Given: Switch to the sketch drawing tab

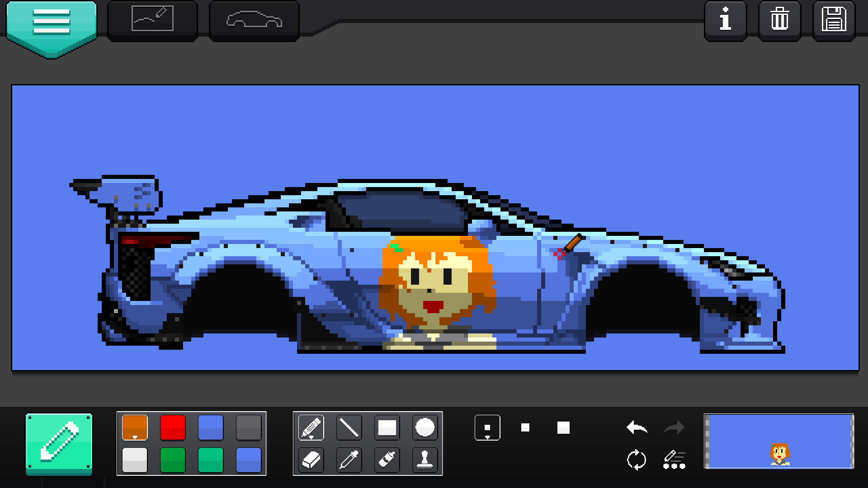Looking at the screenshot, I should pos(152,20).
